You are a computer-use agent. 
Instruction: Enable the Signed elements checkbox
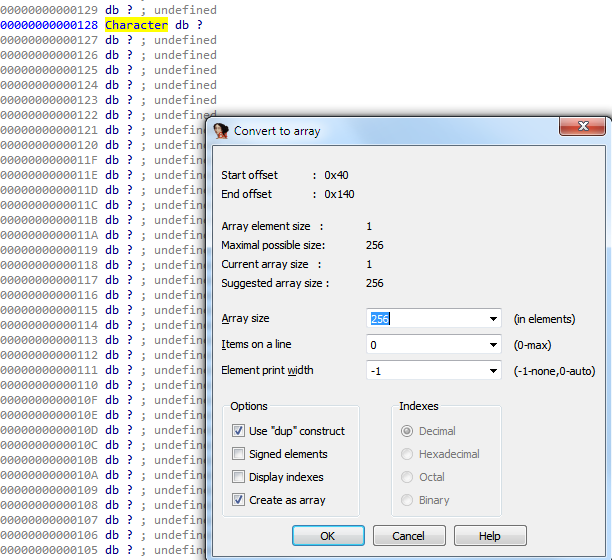238,454
